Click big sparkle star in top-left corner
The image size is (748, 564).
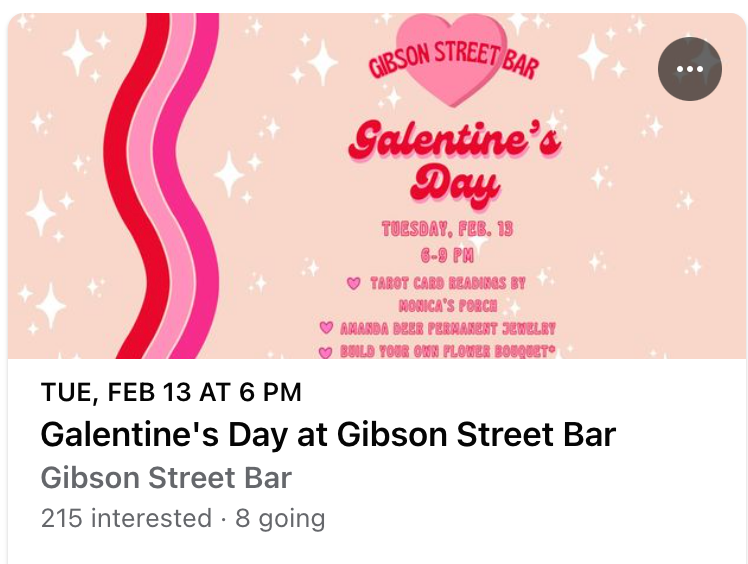coord(77,53)
